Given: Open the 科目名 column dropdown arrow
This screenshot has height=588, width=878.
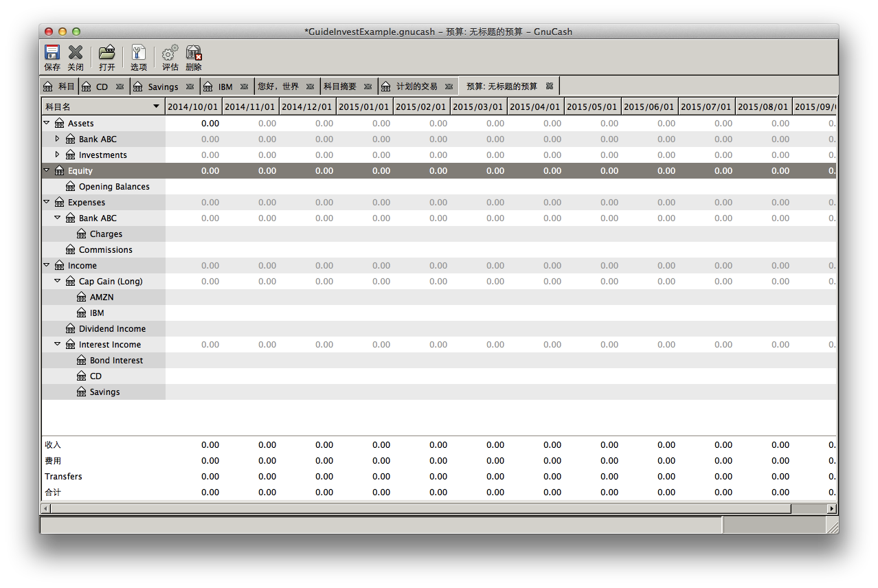Looking at the screenshot, I should coord(157,106).
